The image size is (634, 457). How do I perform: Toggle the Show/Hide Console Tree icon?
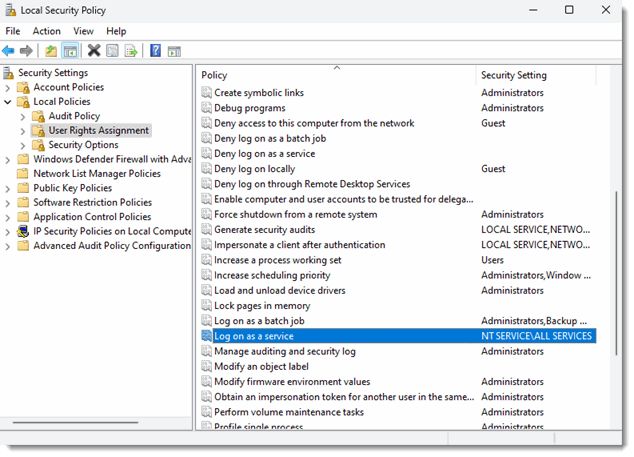tap(70, 51)
